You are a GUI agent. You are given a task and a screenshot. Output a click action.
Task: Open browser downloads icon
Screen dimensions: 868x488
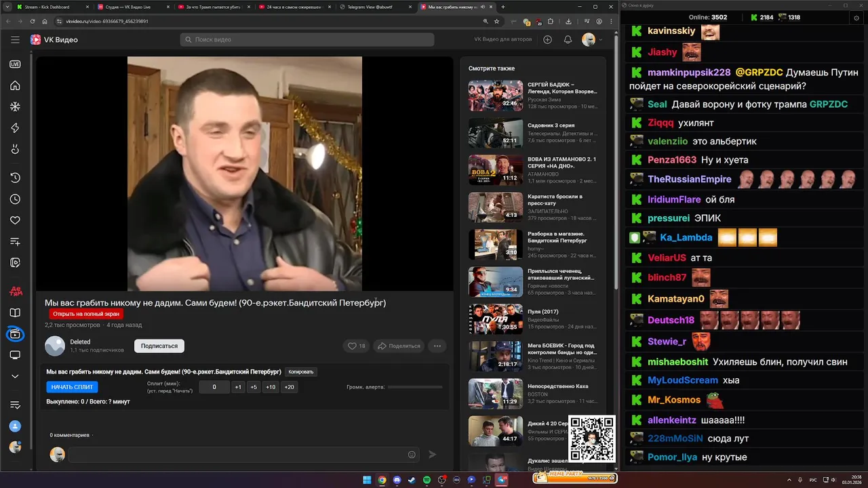click(x=568, y=21)
